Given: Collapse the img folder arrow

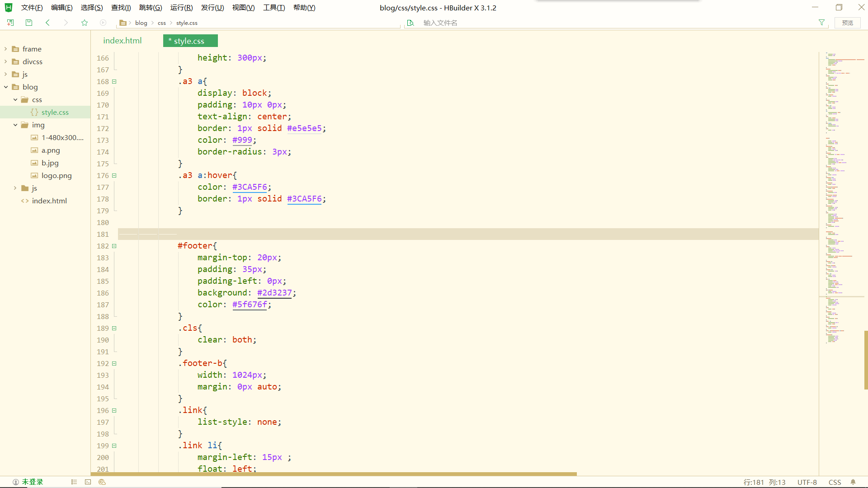Looking at the screenshot, I should pyautogui.click(x=15, y=125).
